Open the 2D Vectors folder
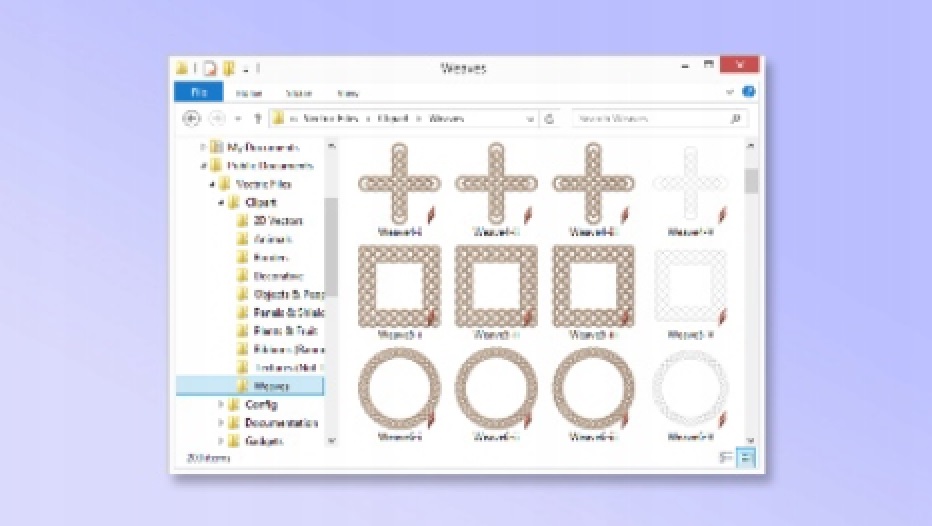The width and height of the screenshot is (932, 526). pos(278,221)
